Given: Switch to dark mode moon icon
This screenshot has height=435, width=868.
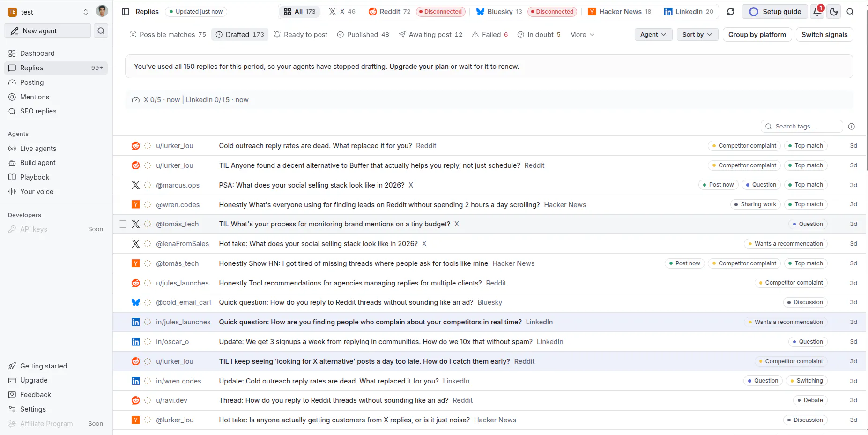Looking at the screenshot, I should pyautogui.click(x=834, y=12).
